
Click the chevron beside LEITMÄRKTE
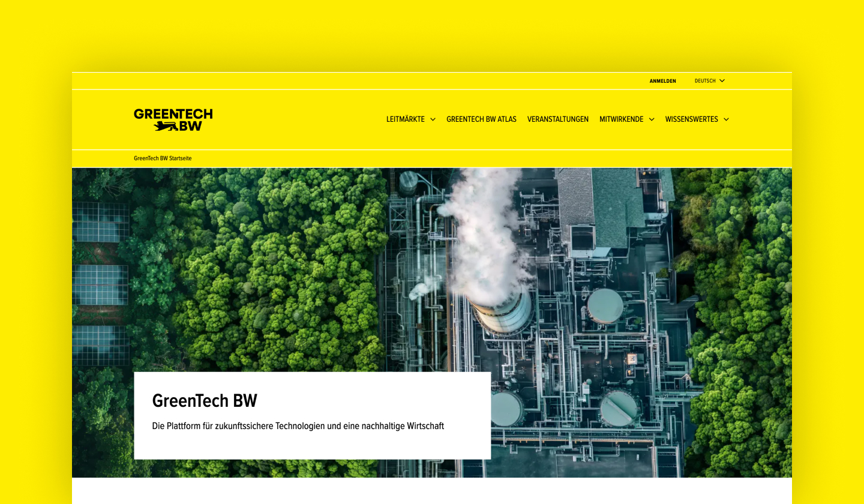tap(433, 119)
